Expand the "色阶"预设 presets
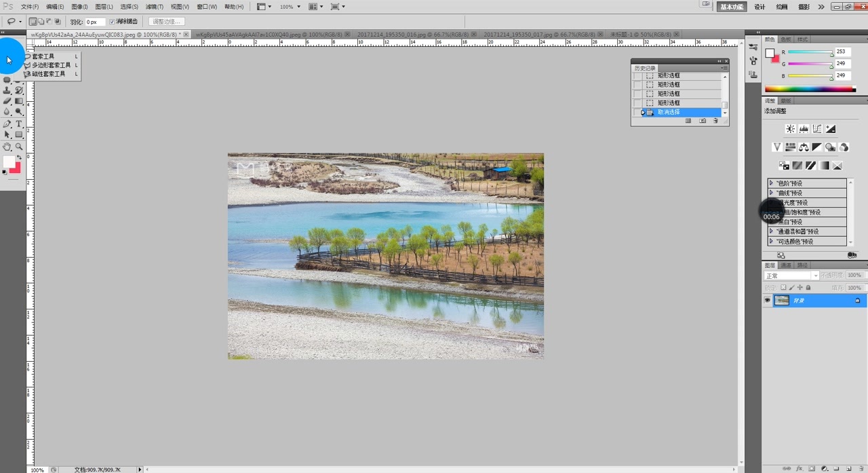The image size is (868, 473). [x=771, y=183]
